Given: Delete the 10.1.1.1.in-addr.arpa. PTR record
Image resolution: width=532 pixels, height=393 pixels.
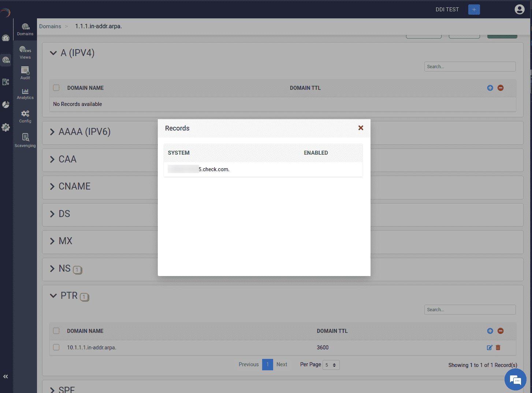Looking at the screenshot, I should [498, 348].
